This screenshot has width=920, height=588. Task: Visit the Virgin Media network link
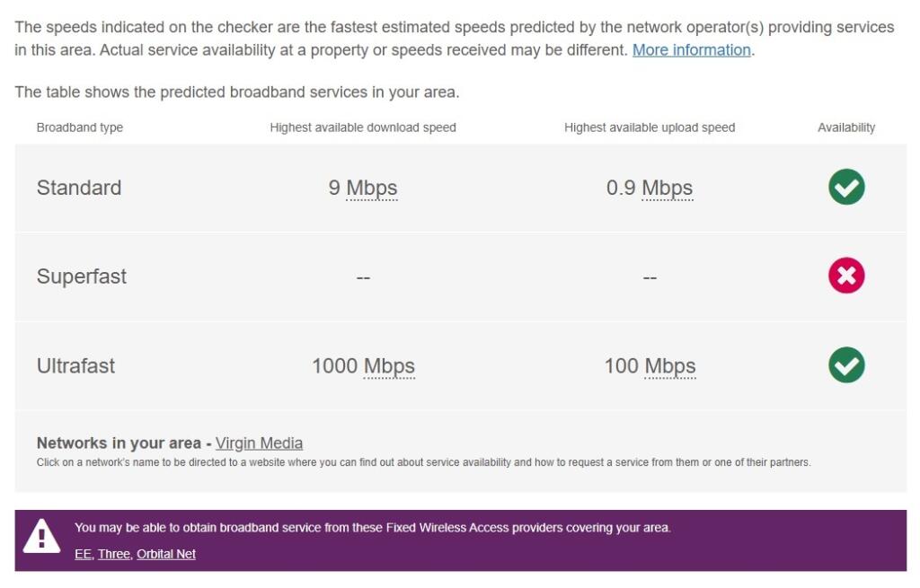click(258, 443)
